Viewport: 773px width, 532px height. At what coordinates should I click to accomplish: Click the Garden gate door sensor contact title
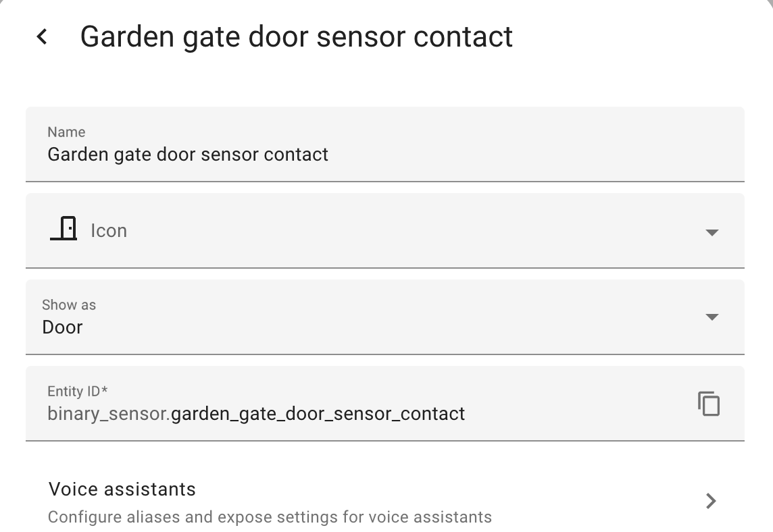(296, 36)
